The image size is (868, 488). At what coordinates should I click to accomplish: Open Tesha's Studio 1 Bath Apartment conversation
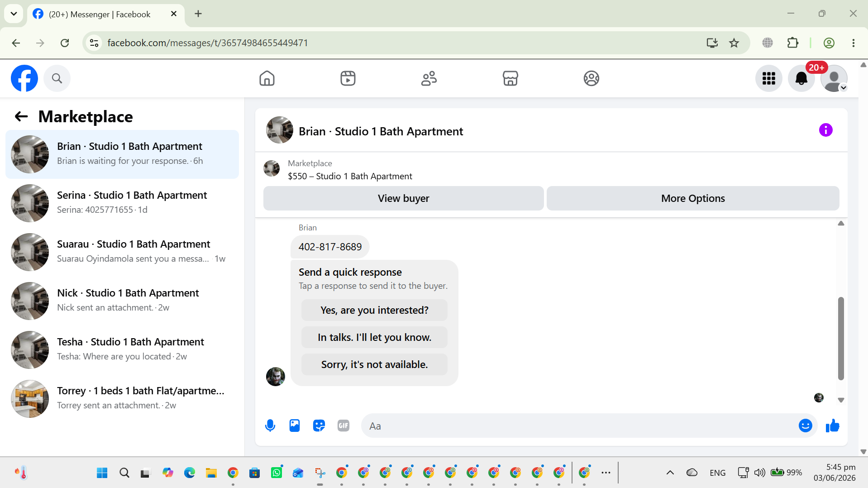point(122,350)
